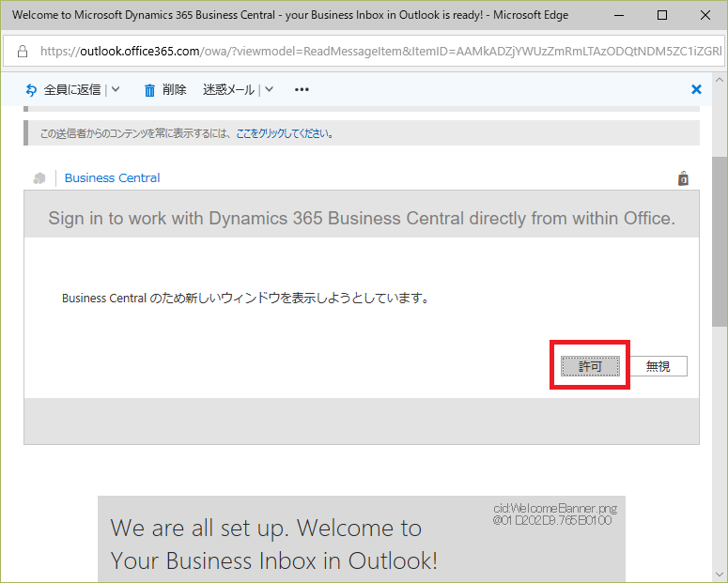Close the message with blue X
Viewport: 728px width, 583px height.
[696, 89]
